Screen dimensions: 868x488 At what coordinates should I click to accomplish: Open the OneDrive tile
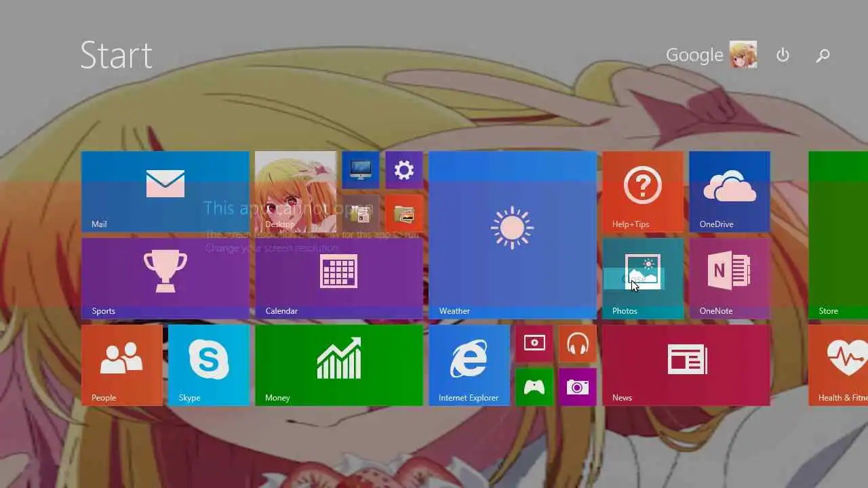click(730, 192)
